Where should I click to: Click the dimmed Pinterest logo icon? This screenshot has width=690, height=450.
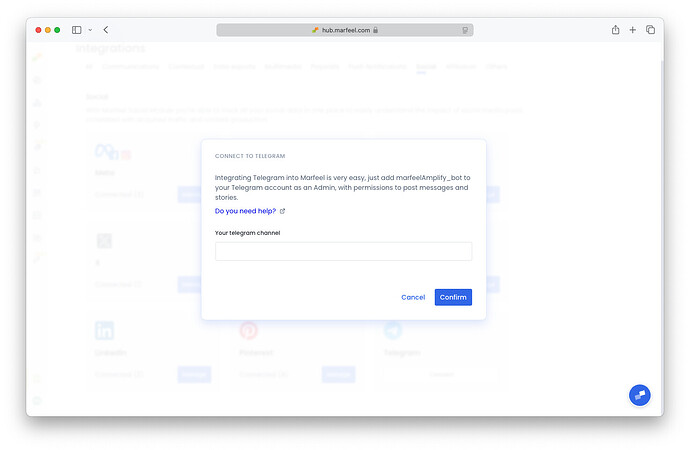(x=249, y=330)
